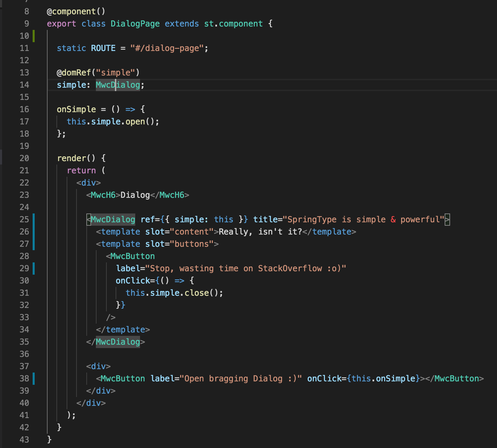497x448 pixels.
Task: Select the DialogPage class name
Action: (x=135, y=24)
